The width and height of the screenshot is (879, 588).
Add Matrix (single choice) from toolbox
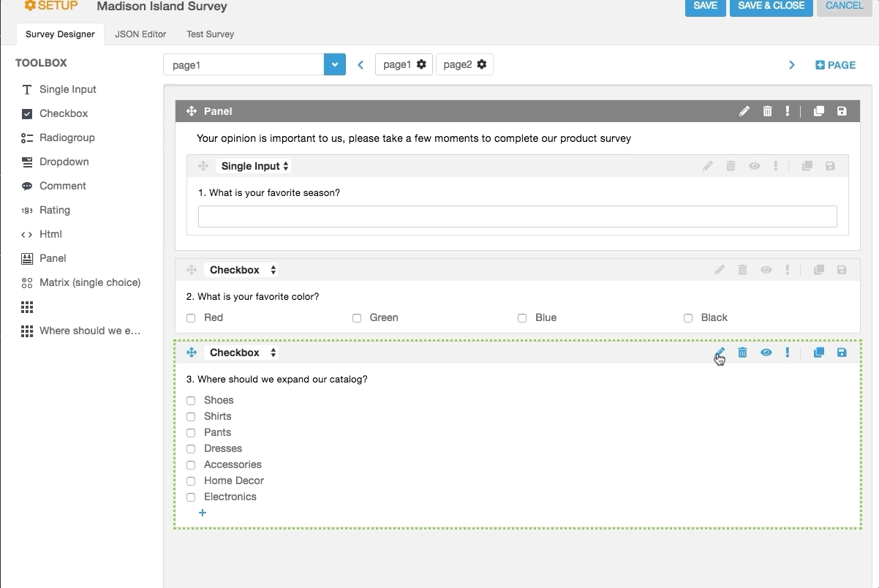90,282
